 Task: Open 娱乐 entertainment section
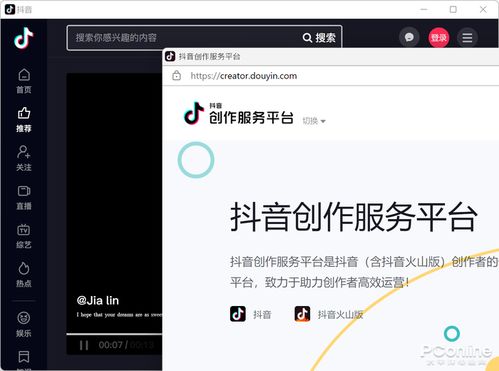click(24, 324)
